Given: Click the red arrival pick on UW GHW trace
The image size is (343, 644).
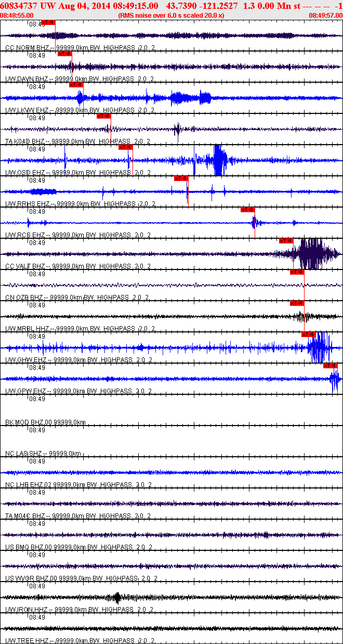Looking at the screenshot, I should pyautogui.click(x=309, y=334).
